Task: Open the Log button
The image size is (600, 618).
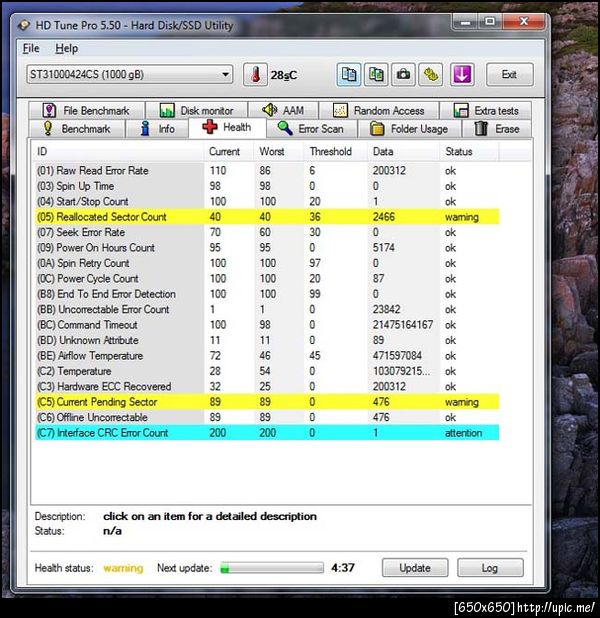Action: [490, 568]
